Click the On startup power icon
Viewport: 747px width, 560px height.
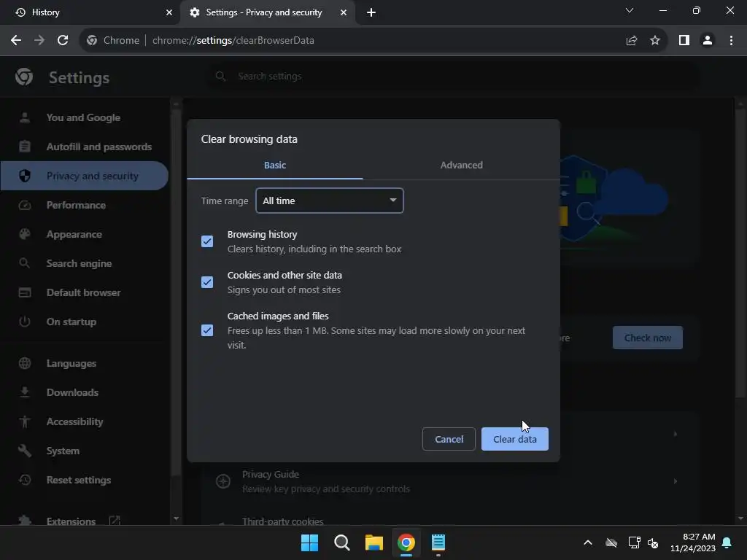point(25,322)
